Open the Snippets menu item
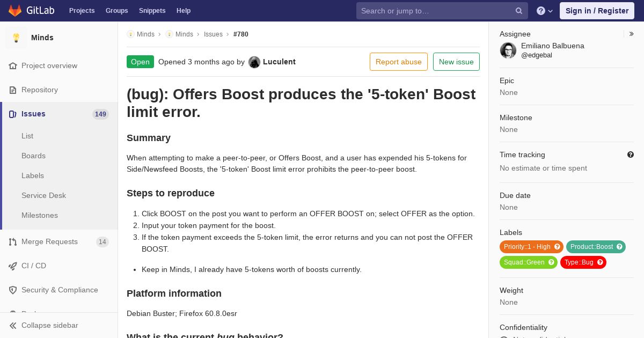644x338 pixels. (x=152, y=11)
